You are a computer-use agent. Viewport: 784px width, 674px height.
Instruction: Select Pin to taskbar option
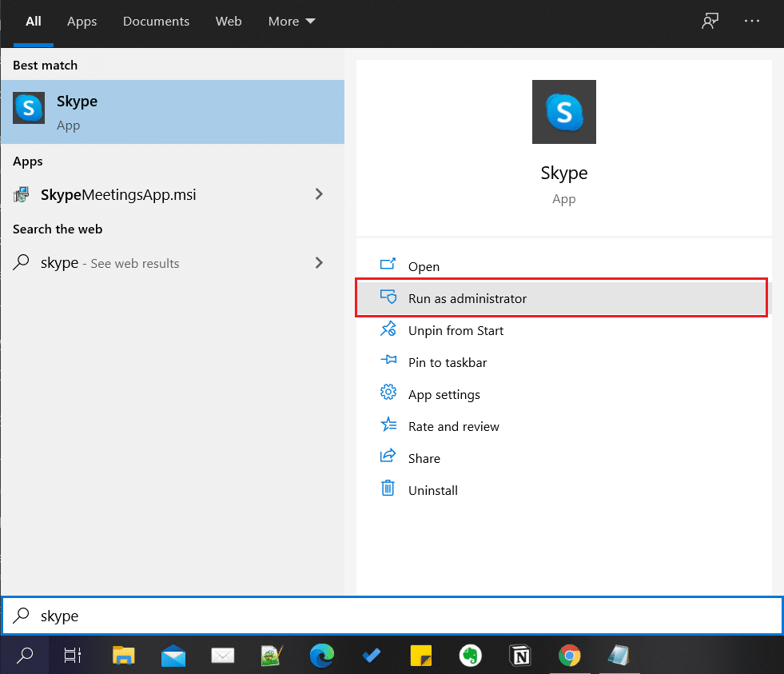tap(447, 362)
